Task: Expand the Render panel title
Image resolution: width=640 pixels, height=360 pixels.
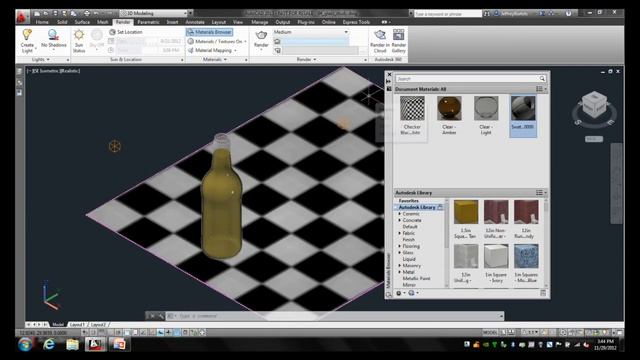Action: (306, 60)
